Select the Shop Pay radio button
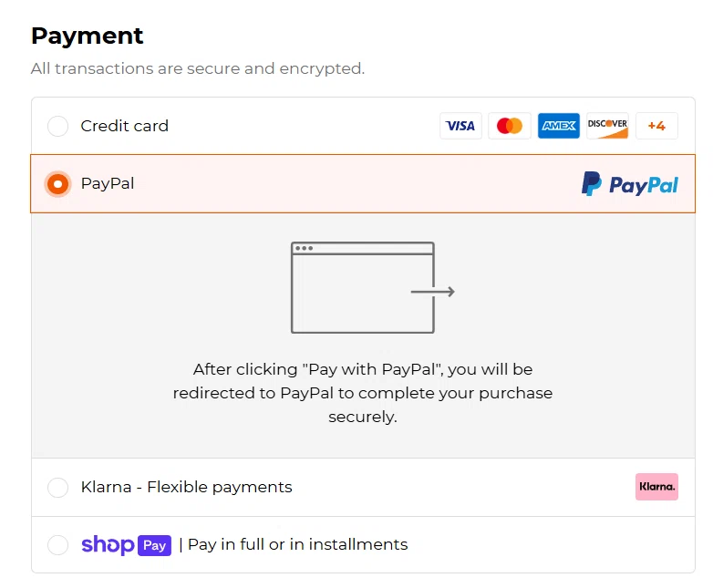This screenshot has width=713, height=588. [x=57, y=545]
